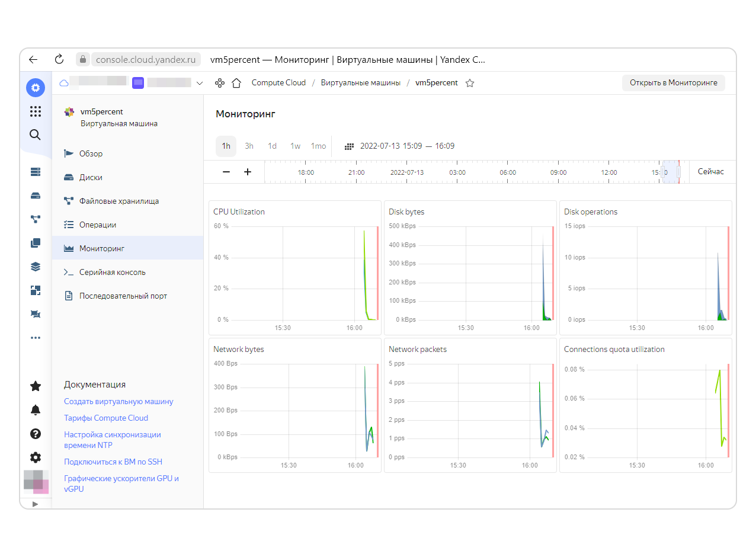Open settings gear icon in left rail
756x557 pixels.
(36, 457)
